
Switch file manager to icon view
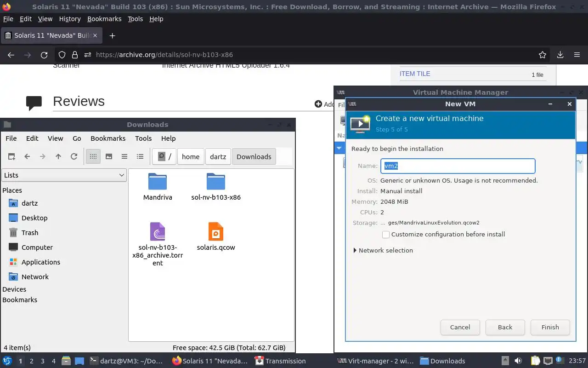tap(93, 156)
